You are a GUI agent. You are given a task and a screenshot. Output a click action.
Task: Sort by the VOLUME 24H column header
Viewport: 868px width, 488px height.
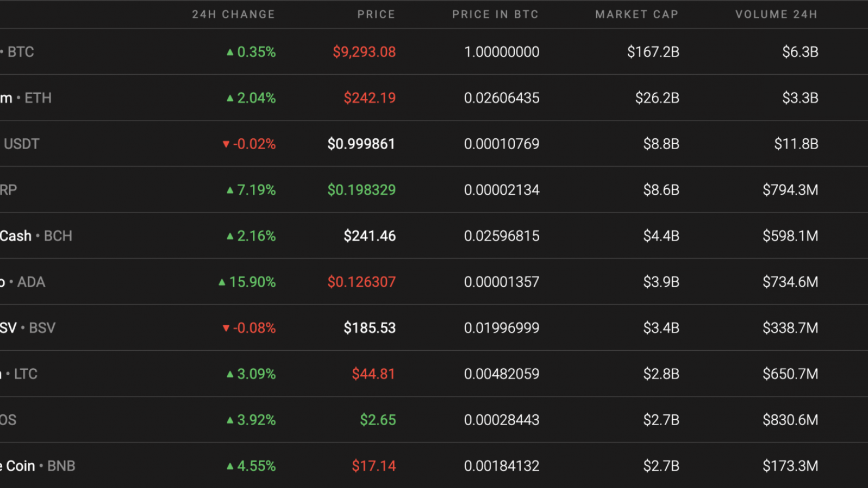click(x=776, y=15)
